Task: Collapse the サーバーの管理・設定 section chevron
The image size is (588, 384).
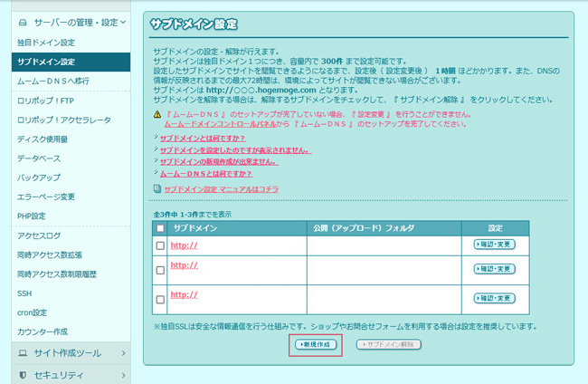Action: [121, 20]
